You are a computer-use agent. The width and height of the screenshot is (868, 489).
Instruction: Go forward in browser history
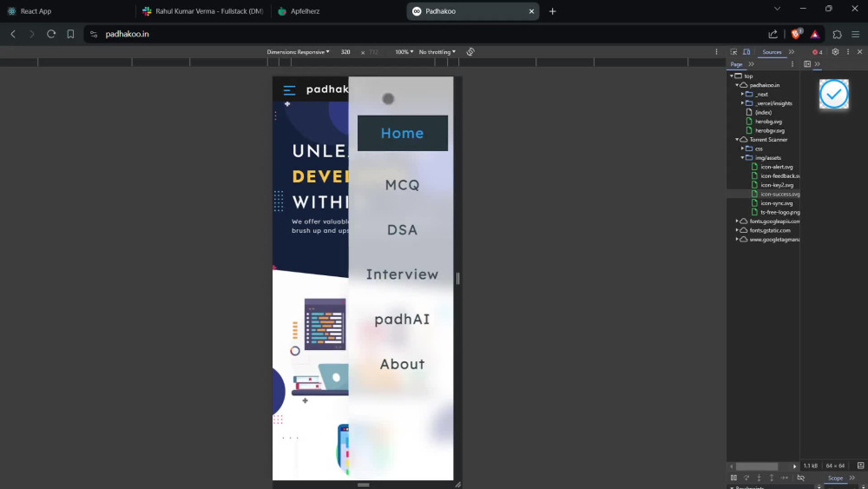click(31, 34)
